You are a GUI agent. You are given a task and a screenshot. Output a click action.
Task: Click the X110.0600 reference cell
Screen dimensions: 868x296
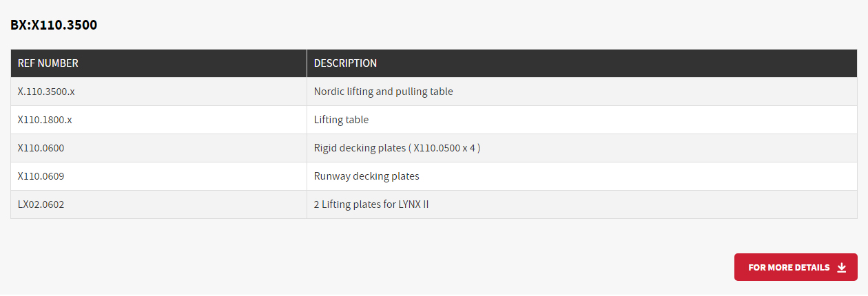point(41,148)
